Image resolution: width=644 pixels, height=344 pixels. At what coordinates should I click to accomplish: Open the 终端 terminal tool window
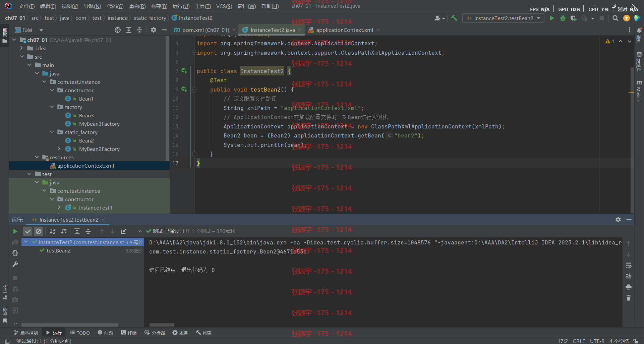(129, 333)
